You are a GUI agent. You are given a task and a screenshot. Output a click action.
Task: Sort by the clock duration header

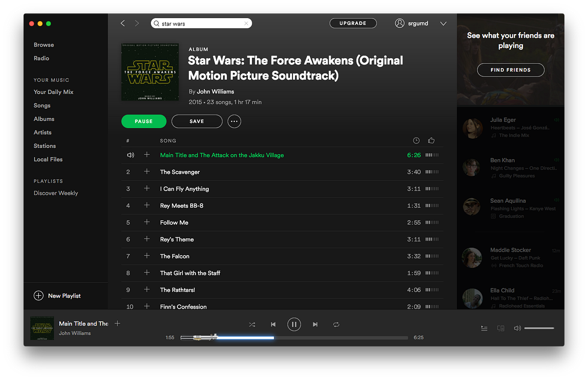[x=416, y=141]
